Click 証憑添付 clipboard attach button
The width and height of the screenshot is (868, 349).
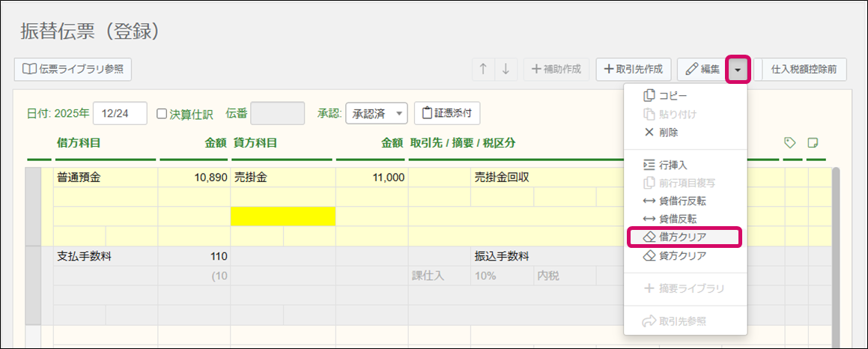447,113
